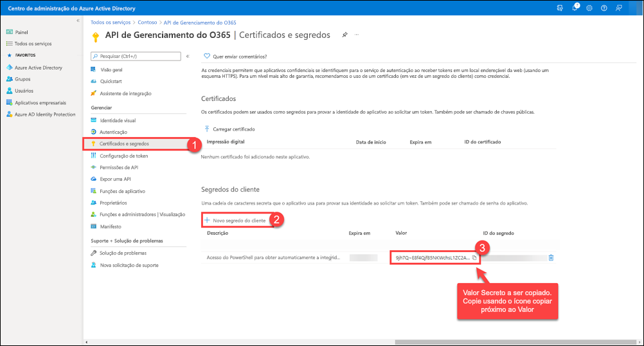
Task: Pin this blade using the pin icon
Action: pos(344,35)
